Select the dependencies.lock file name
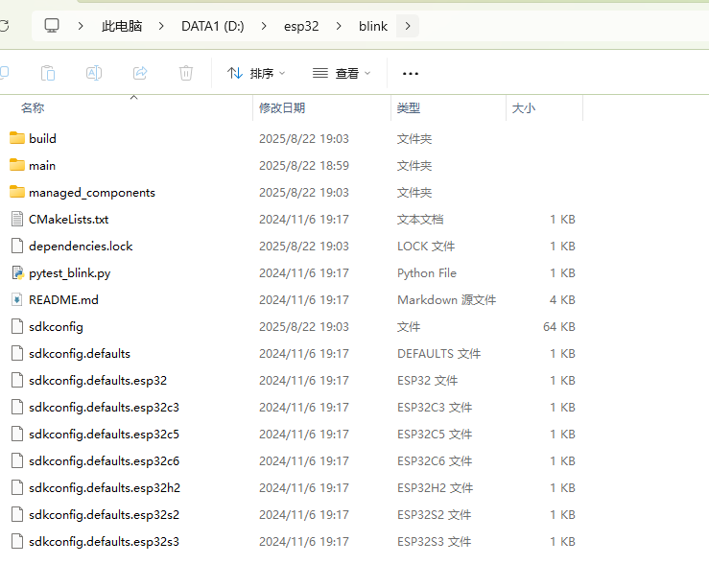The image size is (709, 588). click(x=81, y=246)
